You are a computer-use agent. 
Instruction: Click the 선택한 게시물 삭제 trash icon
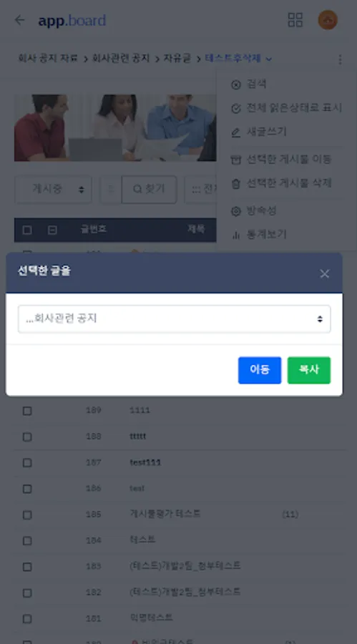[x=236, y=184]
